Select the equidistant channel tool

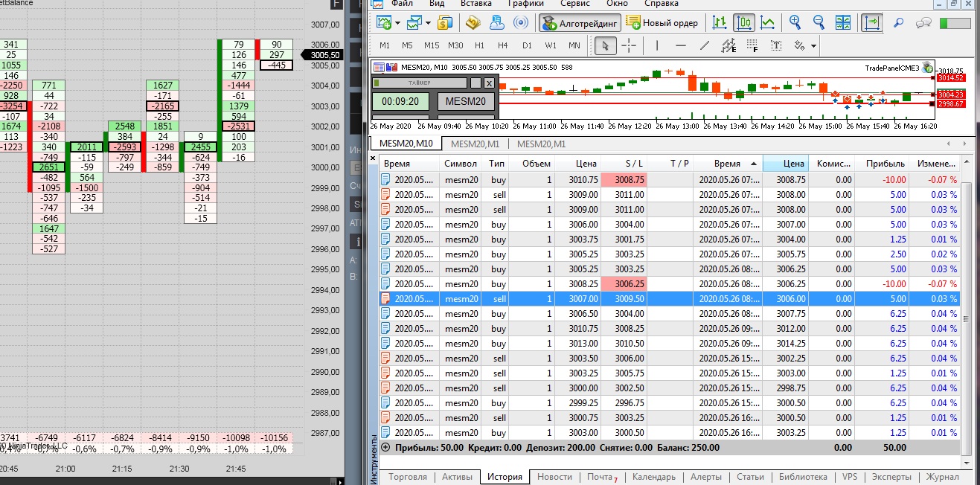tap(728, 45)
